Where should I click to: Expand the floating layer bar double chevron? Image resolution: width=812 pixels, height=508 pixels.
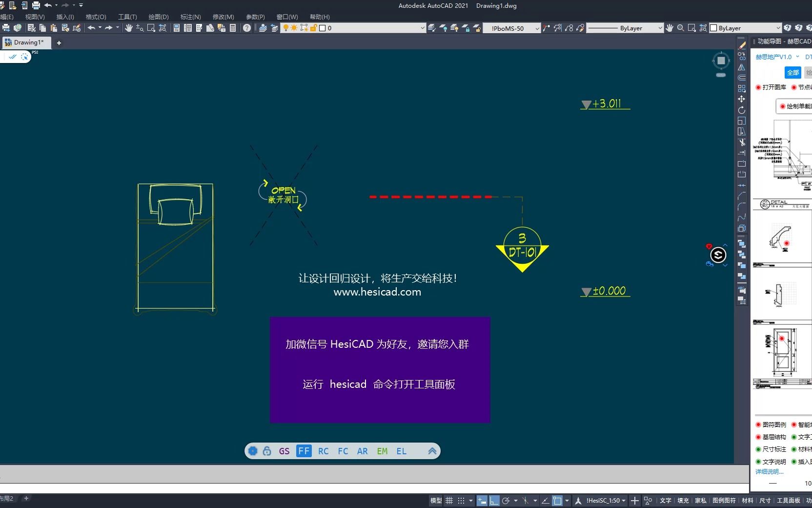432,451
